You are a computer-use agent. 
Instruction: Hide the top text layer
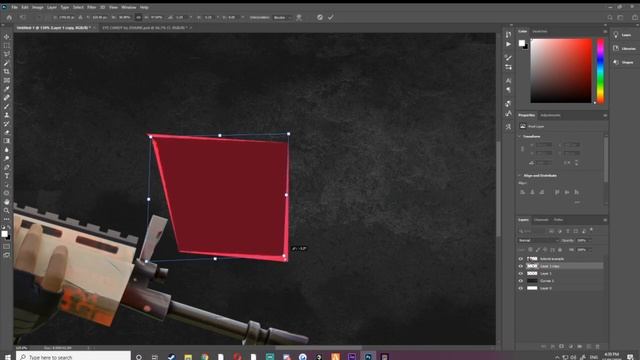coord(520,259)
